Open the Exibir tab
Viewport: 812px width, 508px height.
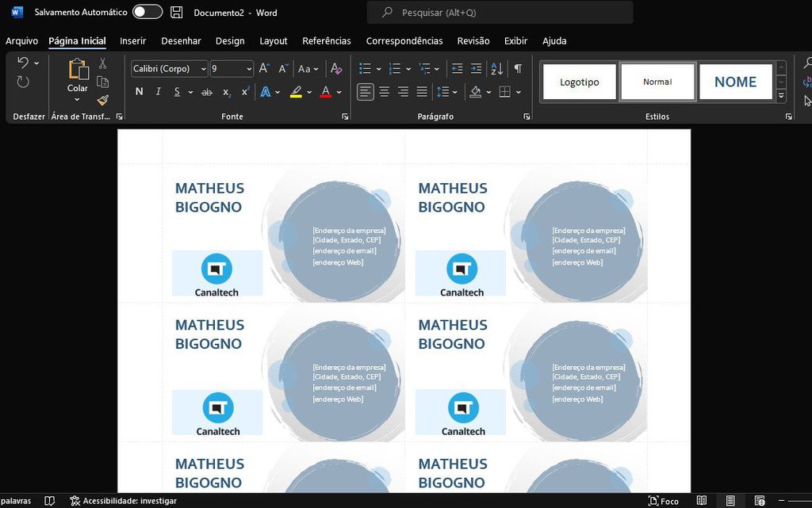coord(515,41)
